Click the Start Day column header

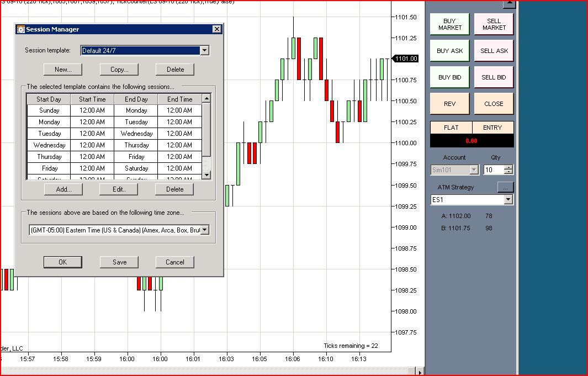tap(49, 99)
